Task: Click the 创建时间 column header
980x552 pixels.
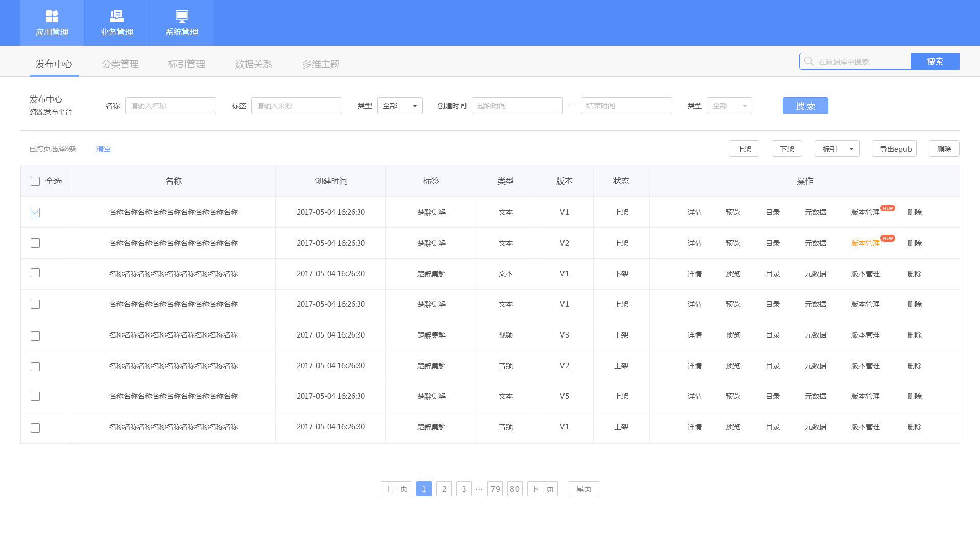Action: [x=331, y=181]
